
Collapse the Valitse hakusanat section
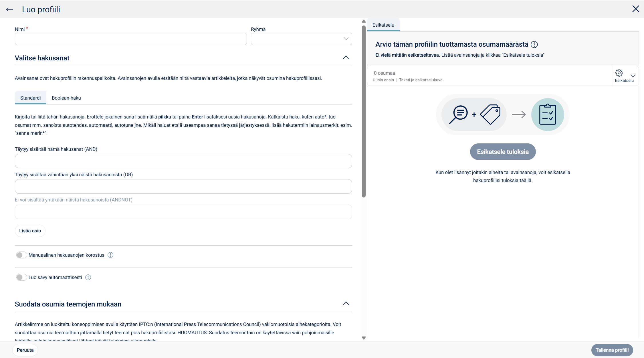346,58
